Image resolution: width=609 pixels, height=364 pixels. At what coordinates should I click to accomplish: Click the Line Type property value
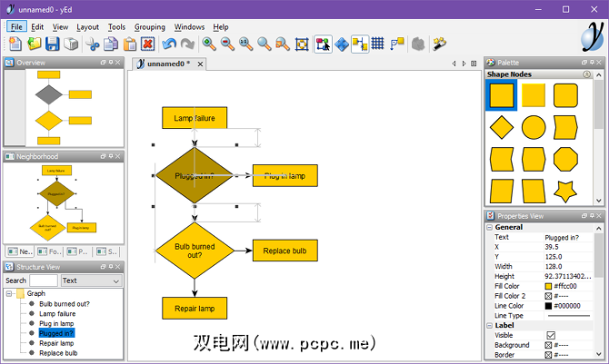pos(568,316)
